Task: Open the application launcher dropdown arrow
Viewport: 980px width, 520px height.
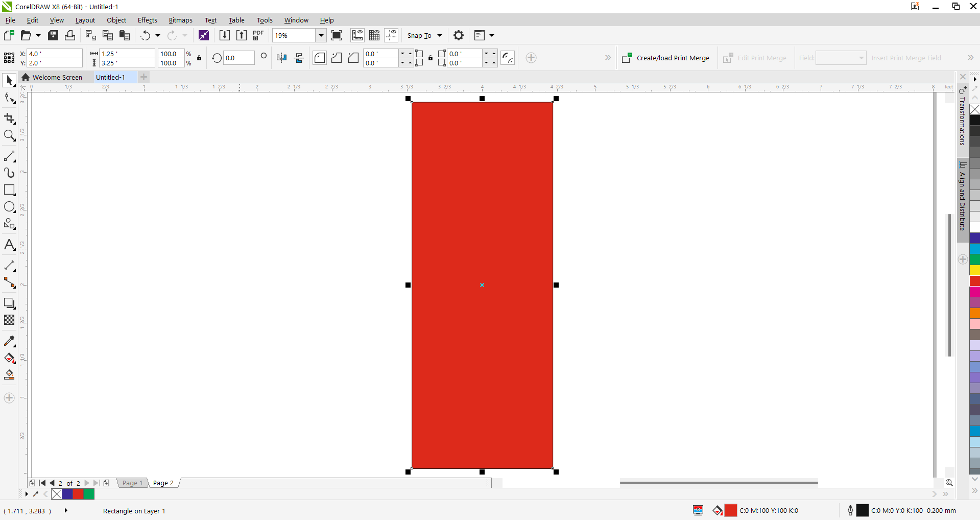Action: pyautogui.click(x=492, y=35)
